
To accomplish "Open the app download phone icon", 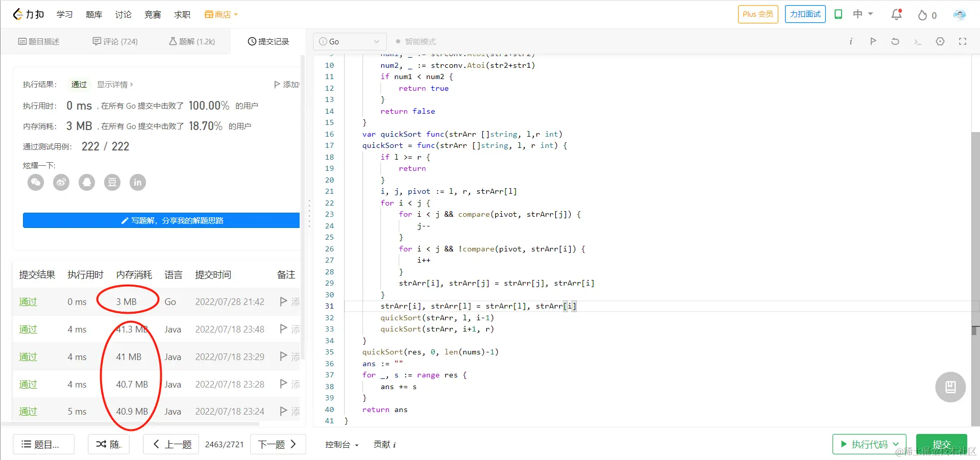I will pyautogui.click(x=838, y=14).
